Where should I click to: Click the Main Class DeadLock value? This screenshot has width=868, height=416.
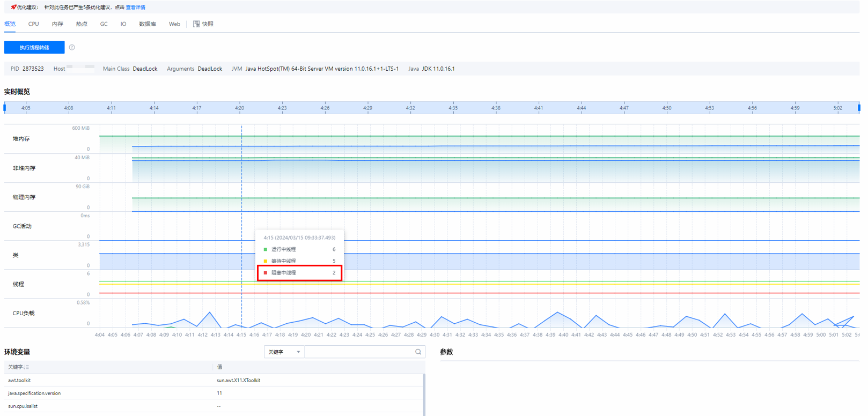point(145,69)
